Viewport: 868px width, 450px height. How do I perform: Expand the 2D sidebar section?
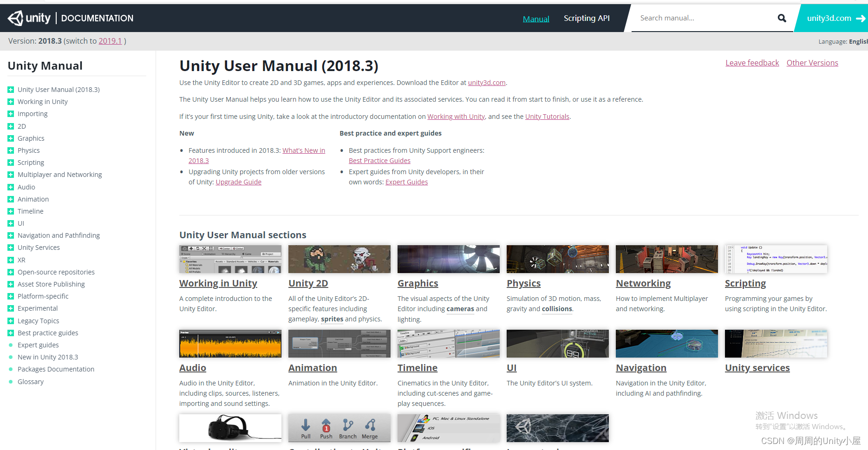(11, 126)
